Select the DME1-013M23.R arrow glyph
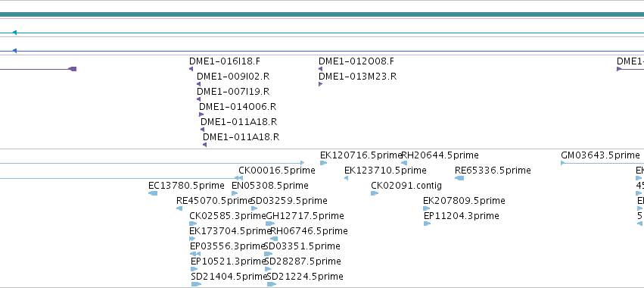Screen dimensions: 644x288 pyautogui.click(x=321, y=84)
